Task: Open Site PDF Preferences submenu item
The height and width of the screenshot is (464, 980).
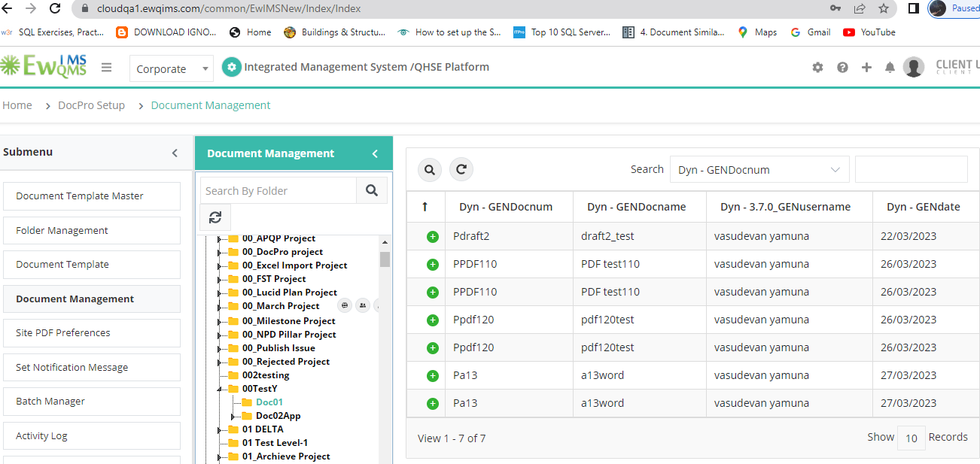Action: click(92, 333)
